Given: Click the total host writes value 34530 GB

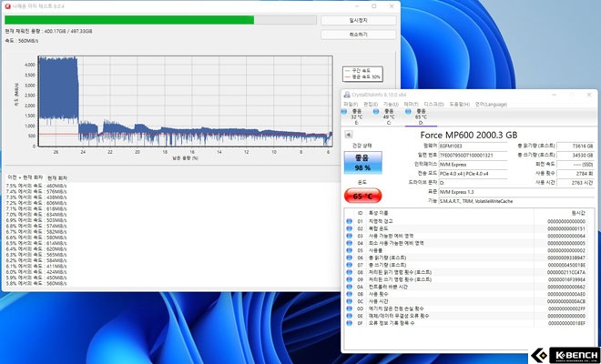Looking at the screenshot, I should [576, 156].
